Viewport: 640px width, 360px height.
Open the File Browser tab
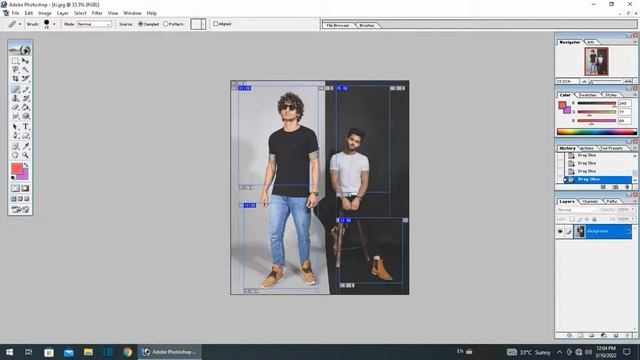point(338,25)
